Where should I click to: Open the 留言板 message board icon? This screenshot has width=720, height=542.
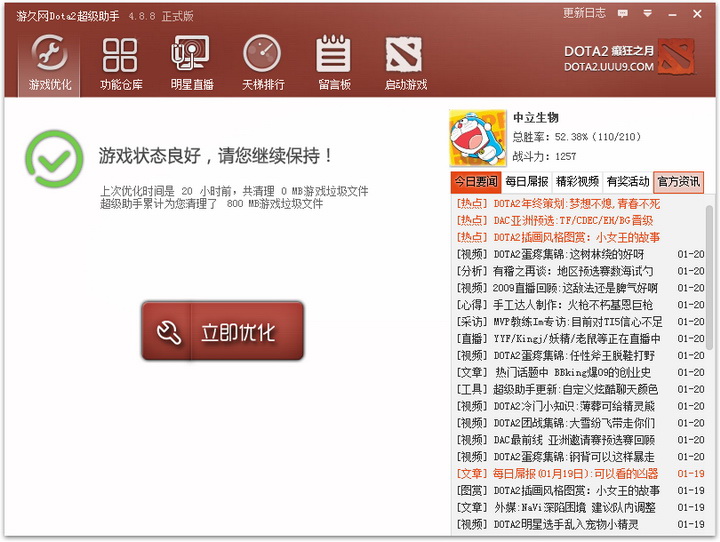coord(333,62)
